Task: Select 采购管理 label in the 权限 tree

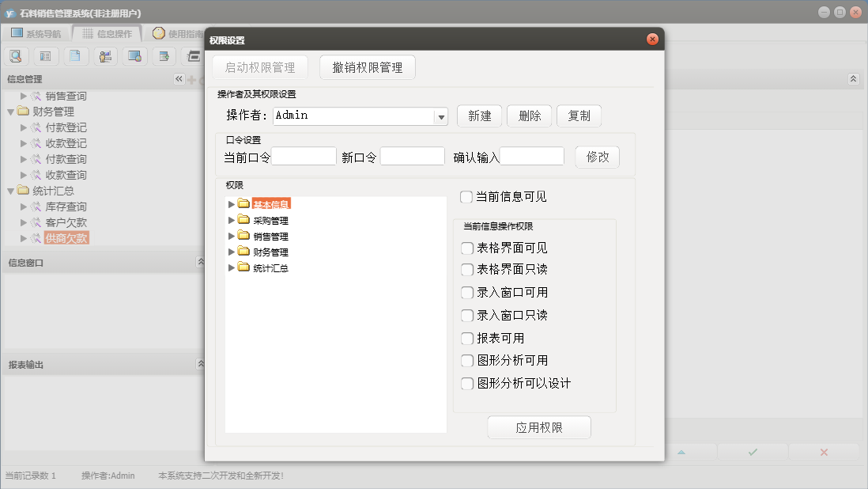Action: coord(270,221)
